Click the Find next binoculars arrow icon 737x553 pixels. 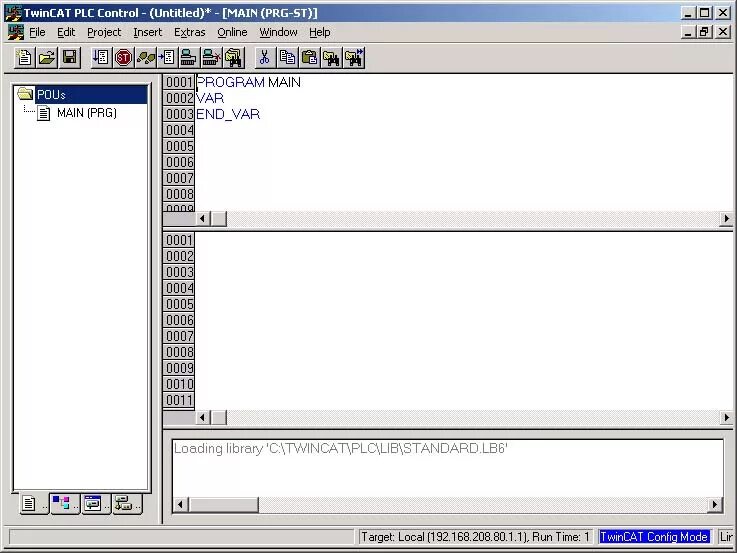[354, 58]
